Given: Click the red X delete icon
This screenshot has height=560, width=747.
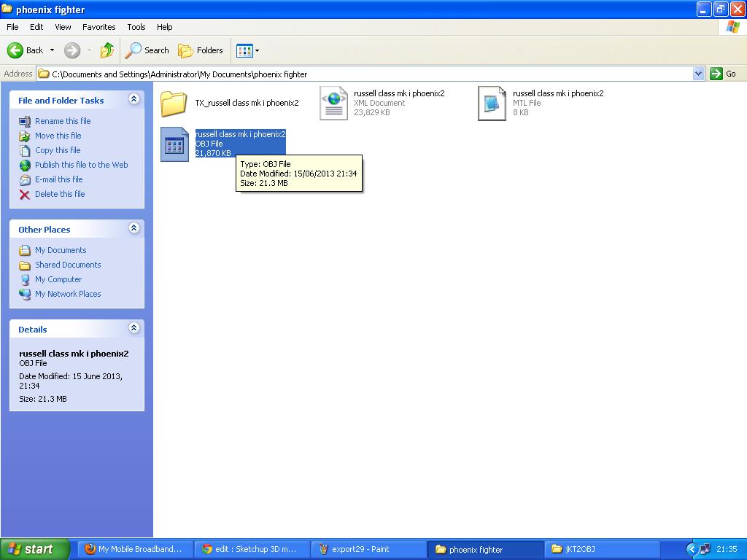Looking at the screenshot, I should (25, 194).
